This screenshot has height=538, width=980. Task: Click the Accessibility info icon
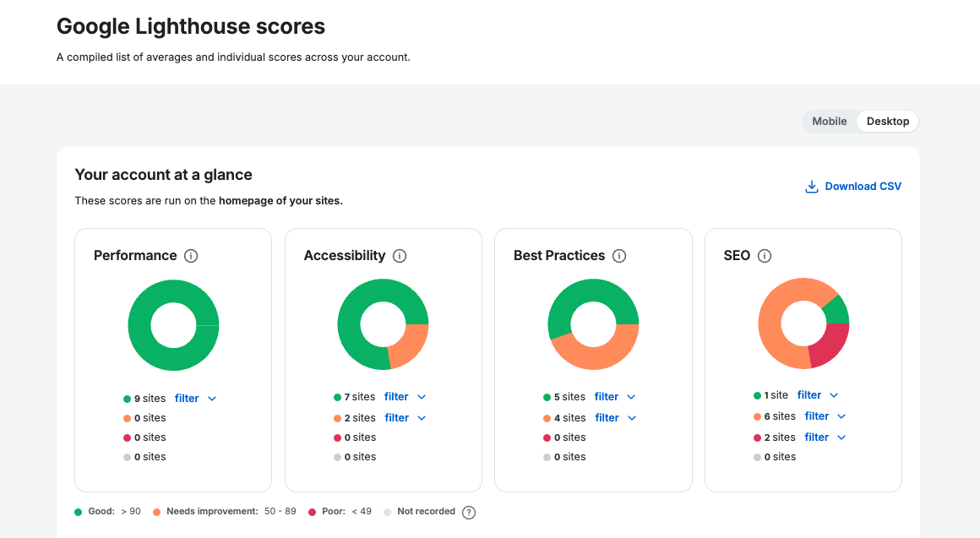click(400, 256)
